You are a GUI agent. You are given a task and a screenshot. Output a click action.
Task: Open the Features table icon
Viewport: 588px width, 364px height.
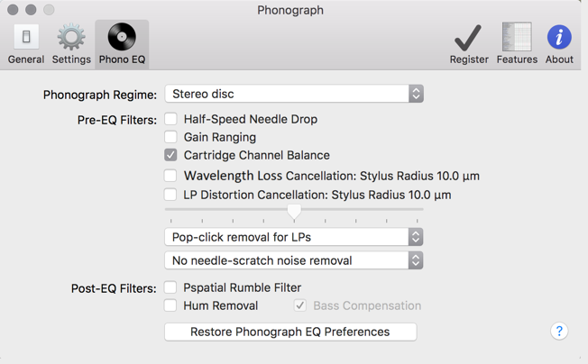pyautogui.click(x=517, y=37)
